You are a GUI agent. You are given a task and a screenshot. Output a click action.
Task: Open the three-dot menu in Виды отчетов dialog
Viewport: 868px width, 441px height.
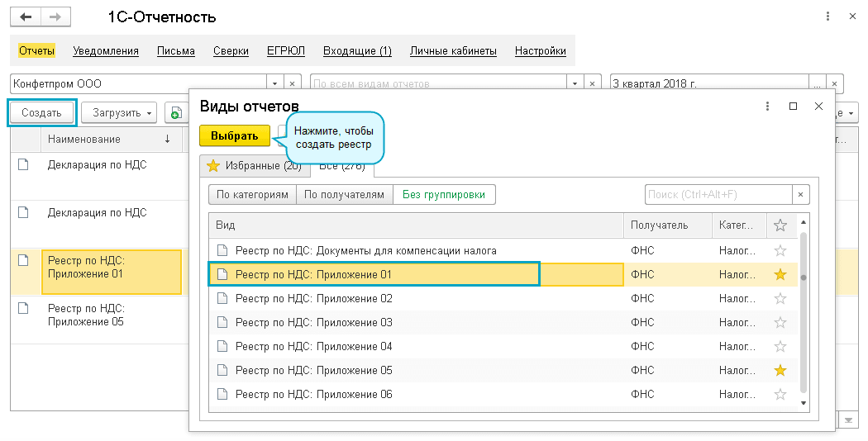(768, 106)
